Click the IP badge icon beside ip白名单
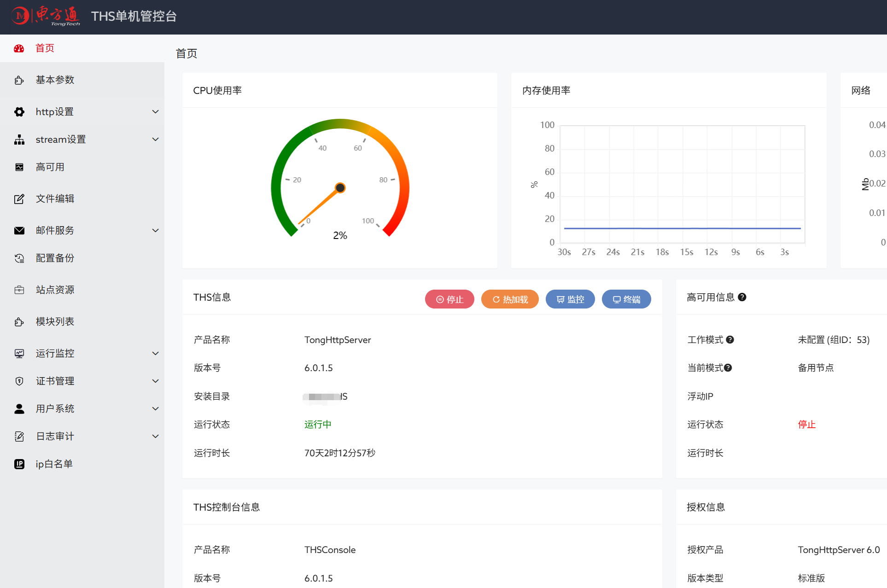Image resolution: width=887 pixels, height=588 pixels. click(x=19, y=464)
